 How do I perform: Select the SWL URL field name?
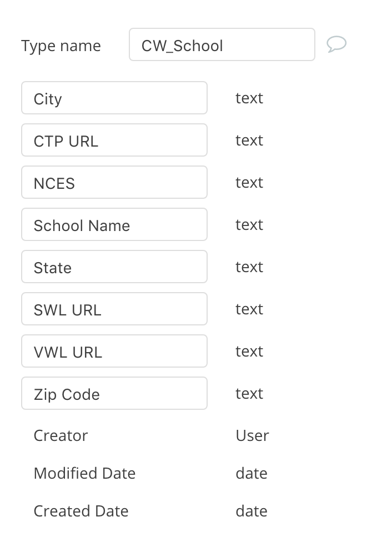[114, 309]
